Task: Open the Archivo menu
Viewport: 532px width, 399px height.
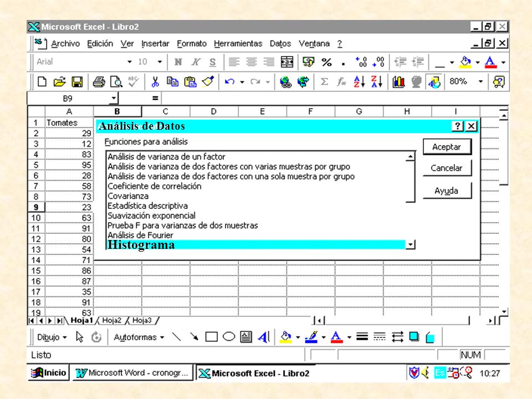Action: (65, 43)
